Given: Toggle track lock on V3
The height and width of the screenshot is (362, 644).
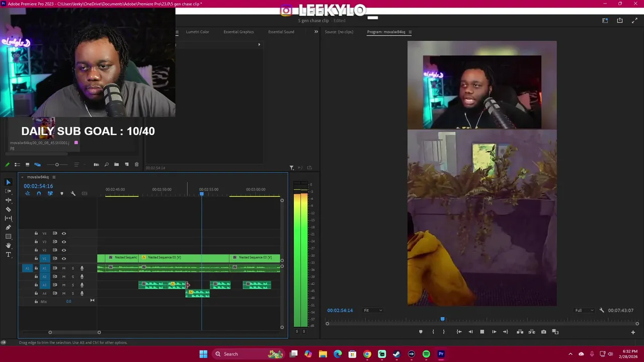Looking at the screenshot, I should tap(36, 242).
